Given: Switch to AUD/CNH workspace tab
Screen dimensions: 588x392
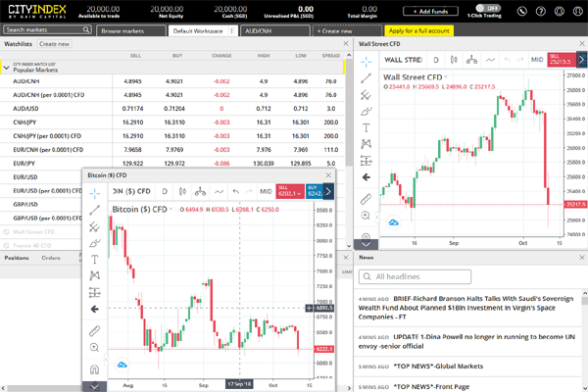Looking at the screenshot, I should tap(275, 30).
